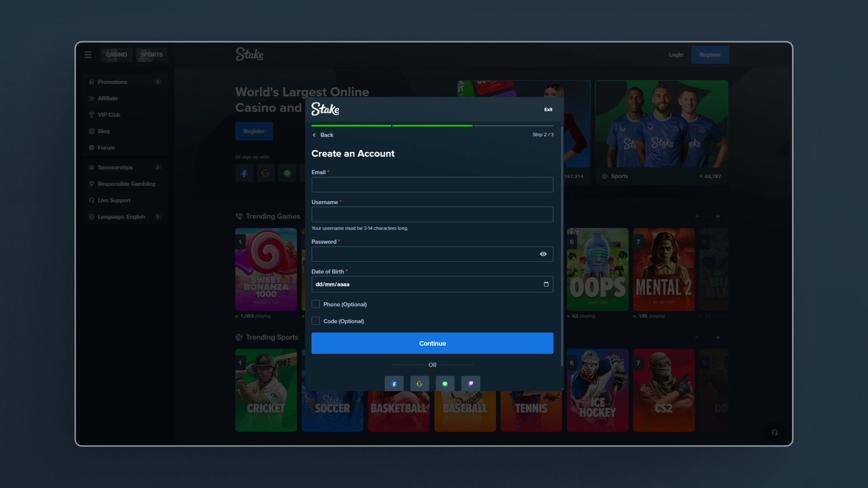868x488 pixels.
Task: Click background Google sign-up icon
Action: click(265, 173)
